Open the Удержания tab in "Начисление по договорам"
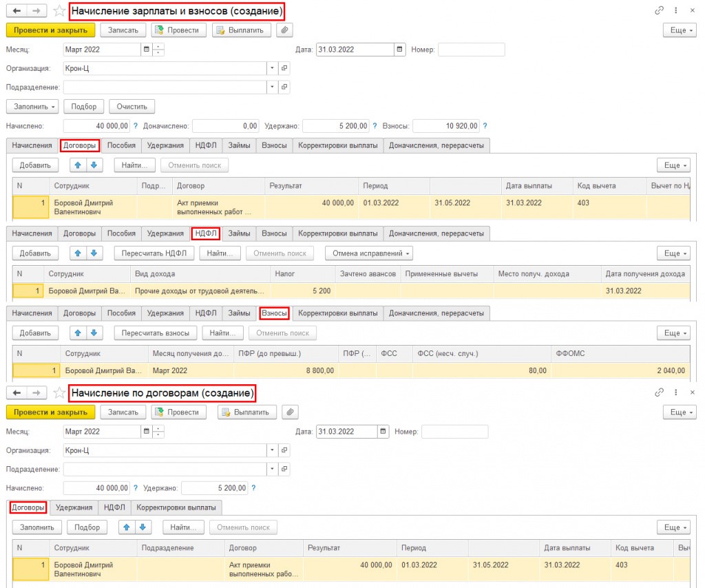This screenshot has height=588, width=705. click(x=74, y=507)
